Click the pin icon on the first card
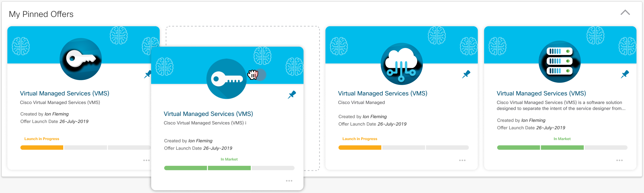644x193 pixels. pos(147,74)
